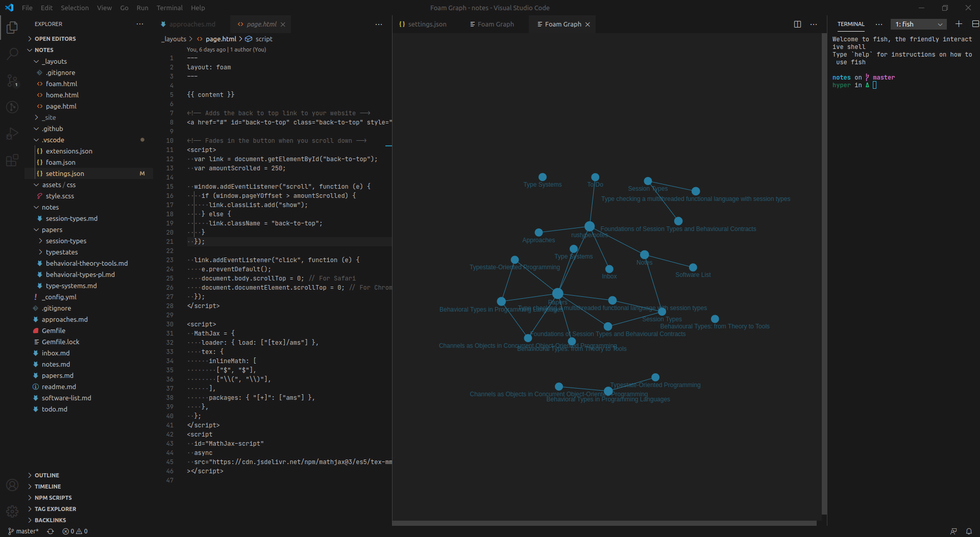
Task: Open the terminal selection dropdown showing 1: fish
Action: point(918,24)
